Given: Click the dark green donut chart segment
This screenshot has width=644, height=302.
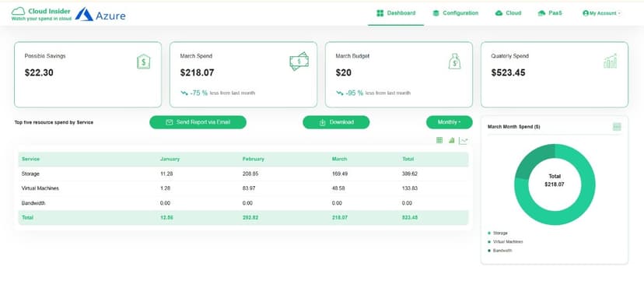Looking at the screenshot, I should coord(530,160).
